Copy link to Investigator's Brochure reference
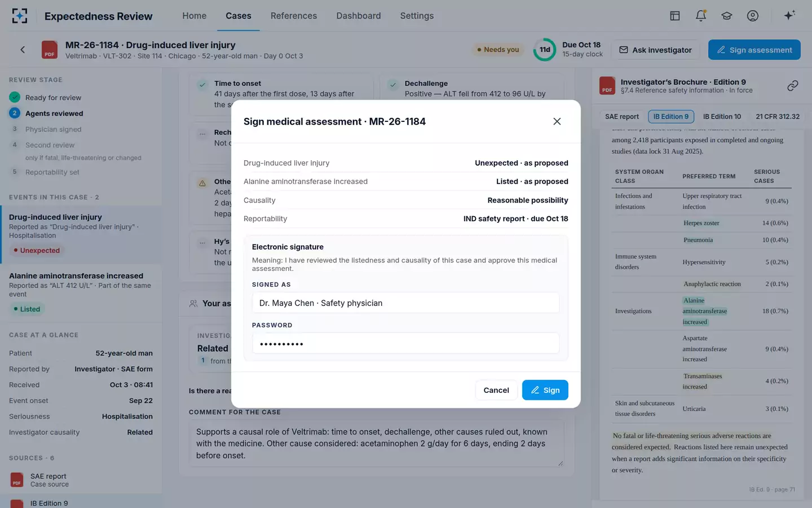The width and height of the screenshot is (812, 508). point(793,86)
